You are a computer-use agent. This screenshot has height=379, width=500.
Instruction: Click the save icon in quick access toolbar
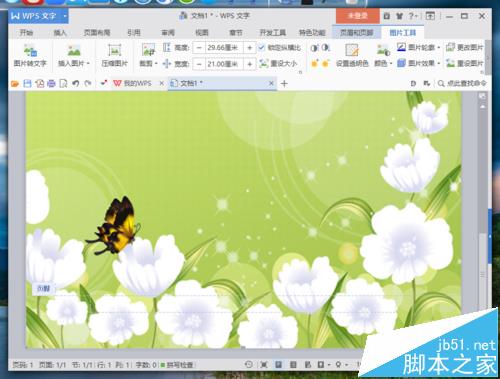(27, 83)
